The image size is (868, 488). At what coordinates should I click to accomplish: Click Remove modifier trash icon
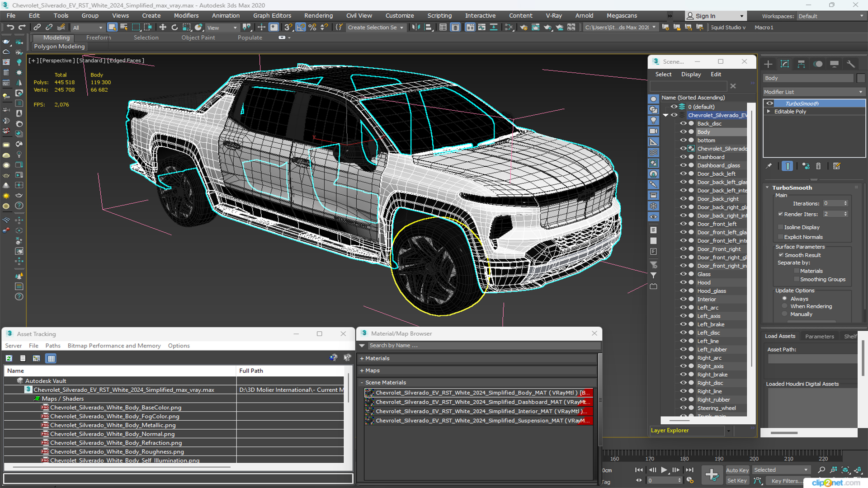coord(818,166)
